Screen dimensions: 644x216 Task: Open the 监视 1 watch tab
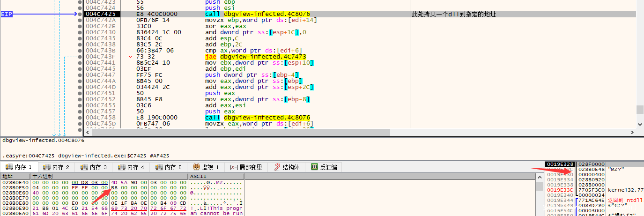pos(207,167)
